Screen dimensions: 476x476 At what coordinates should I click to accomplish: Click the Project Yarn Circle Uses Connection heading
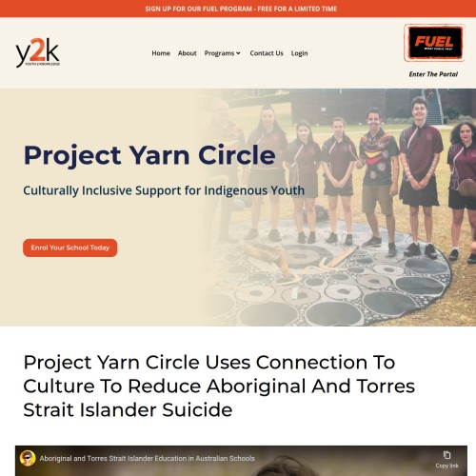(219, 387)
